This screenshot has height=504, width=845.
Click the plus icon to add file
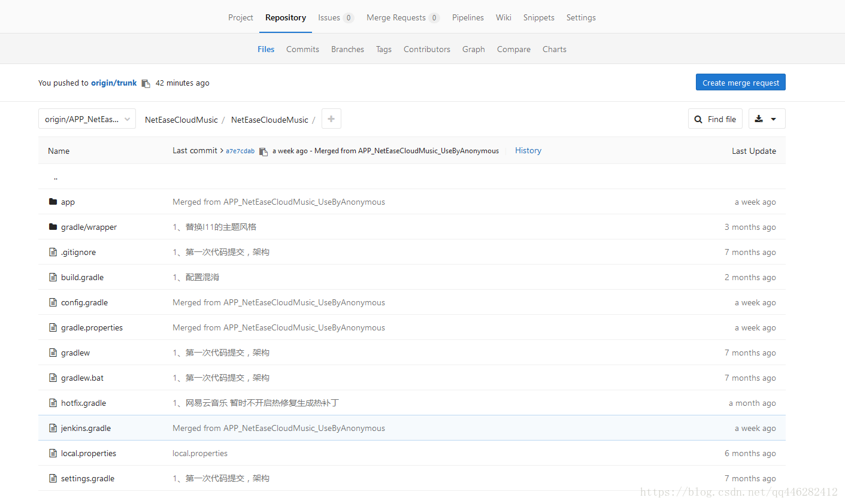click(x=331, y=119)
